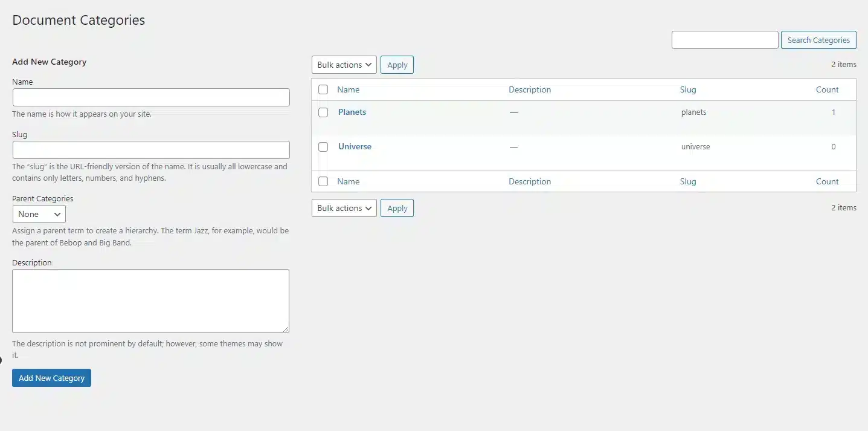Open the top Bulk actions dropdown
868x431 pixels.
(x=344, y=65)
